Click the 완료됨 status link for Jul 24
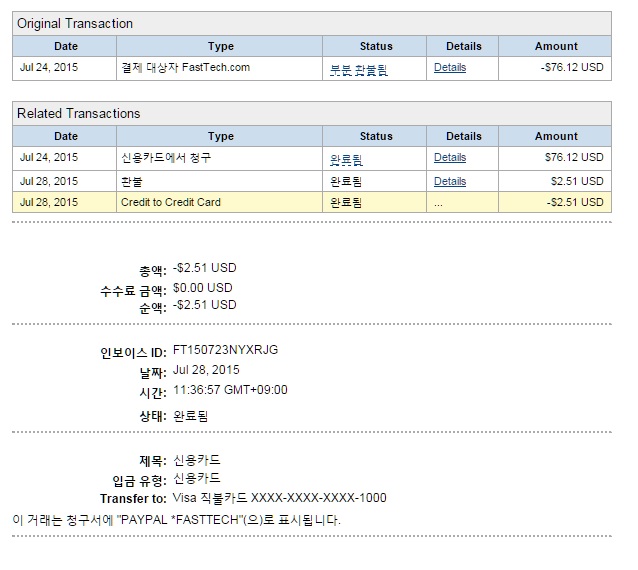The image size is (638, 570). click(x=346, y=160)
